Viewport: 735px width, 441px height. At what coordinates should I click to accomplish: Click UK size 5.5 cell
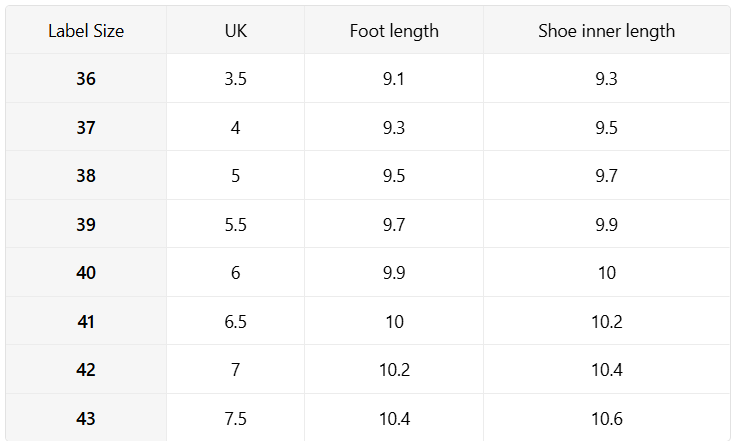(x=235, y=224)
